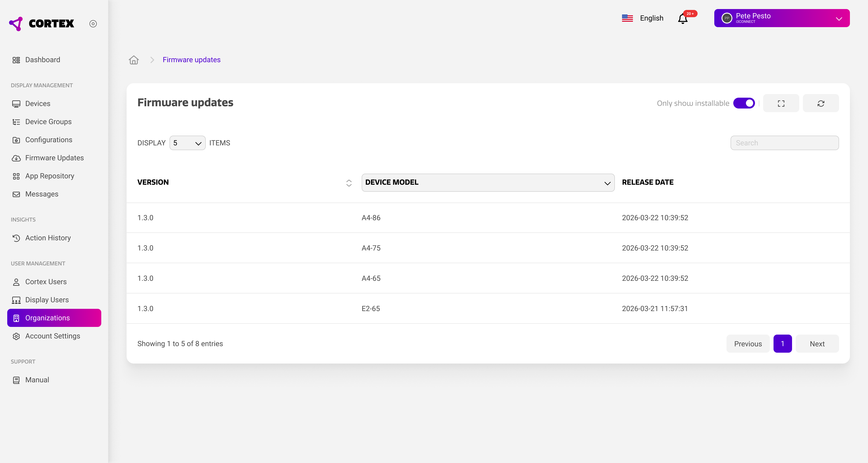
Task: Click the Cortex logo
Action: pos(42,24)
